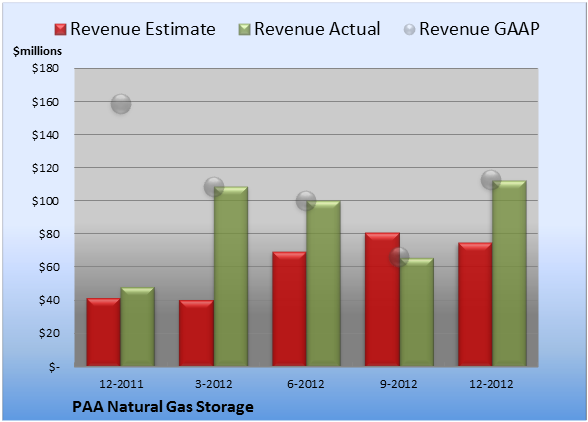Click the green Revenue Actual legend swatch

coord(244,30)
